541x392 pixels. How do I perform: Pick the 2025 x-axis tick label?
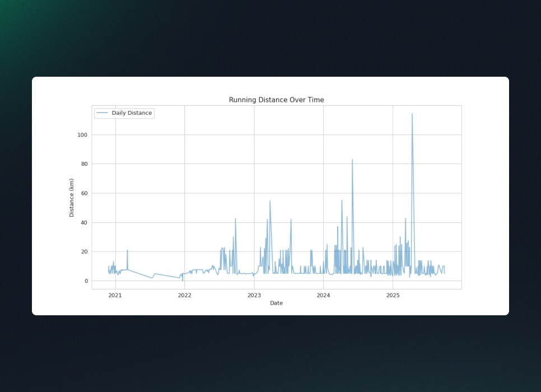point(393,295)
